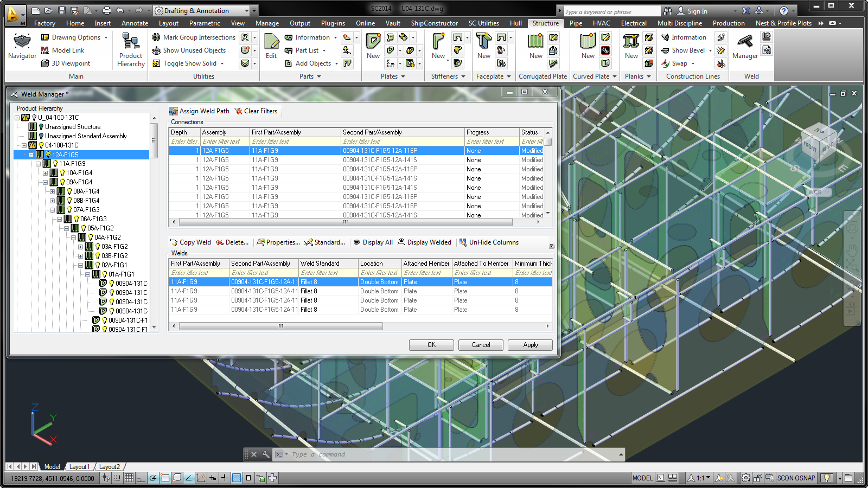The width and height of the screenshot is (868, 488).
Task: Toggle Ortho Mode in the status bar
Action: pos(141,478)
